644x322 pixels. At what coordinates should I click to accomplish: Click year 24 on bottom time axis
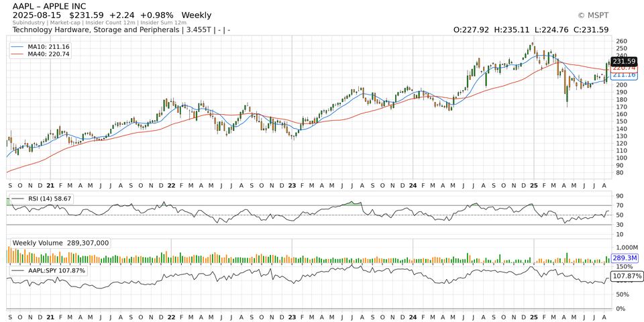coord(413,317)
